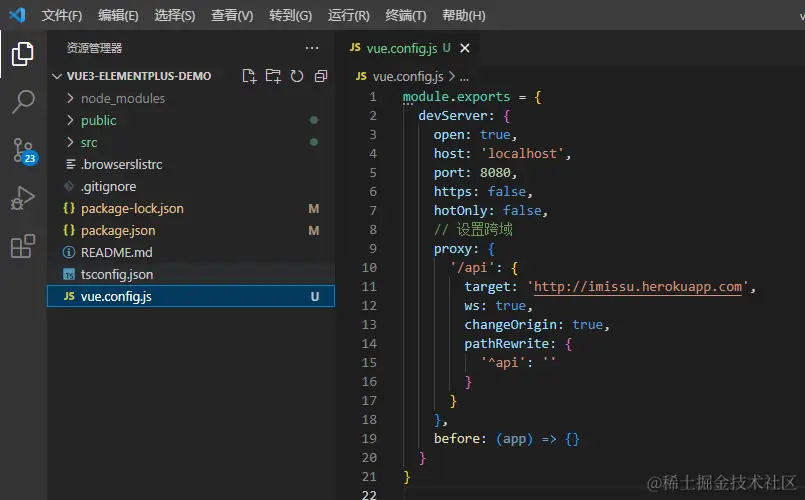Click vue.config.js in the breadcrumb
Image resolution: width=805 pixels, height=500 pixels.
point(408,76)
